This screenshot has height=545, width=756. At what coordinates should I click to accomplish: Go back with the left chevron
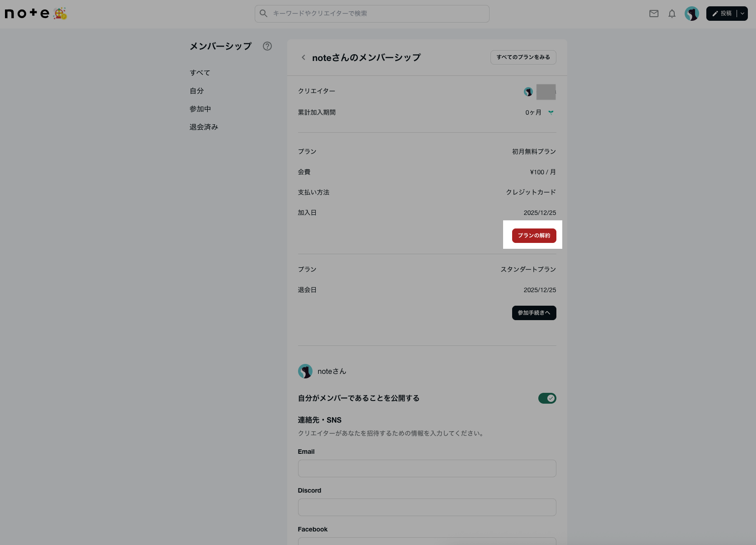tap(303, 57)
